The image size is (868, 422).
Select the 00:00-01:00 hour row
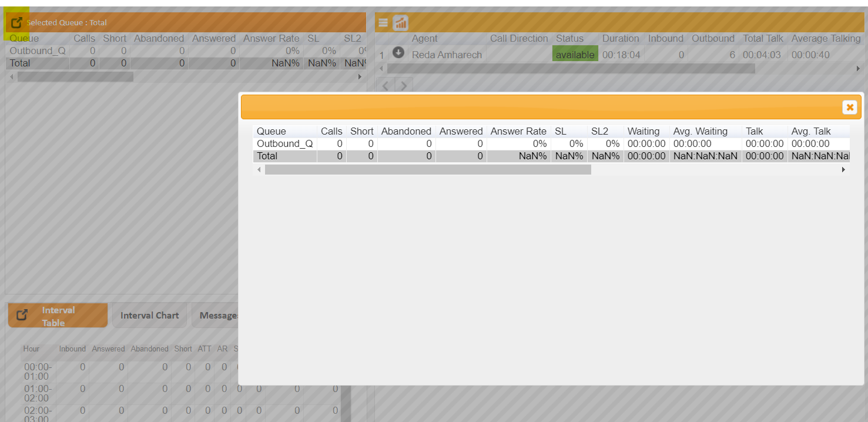[x=38, y=371]
